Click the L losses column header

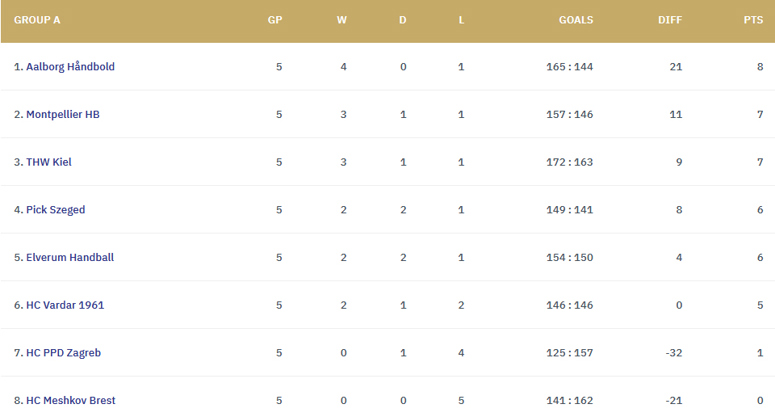click(461, 20)
